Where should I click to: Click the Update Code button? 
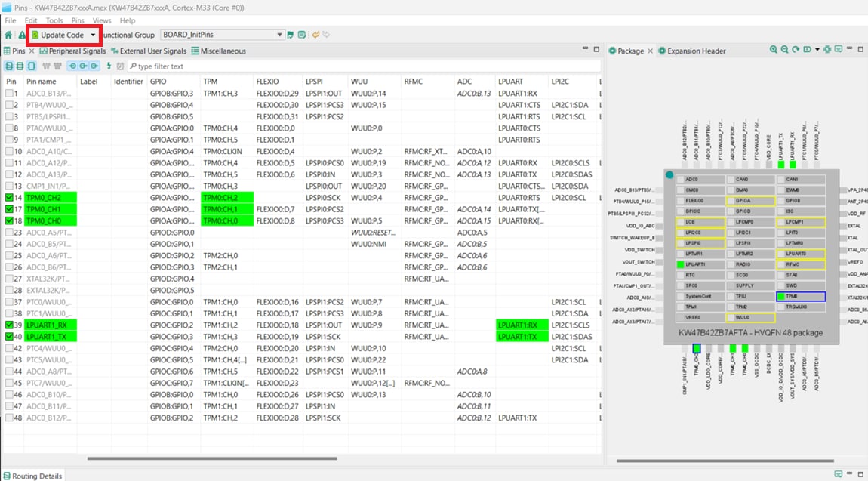pyautogui.click(x=59, y=35)
